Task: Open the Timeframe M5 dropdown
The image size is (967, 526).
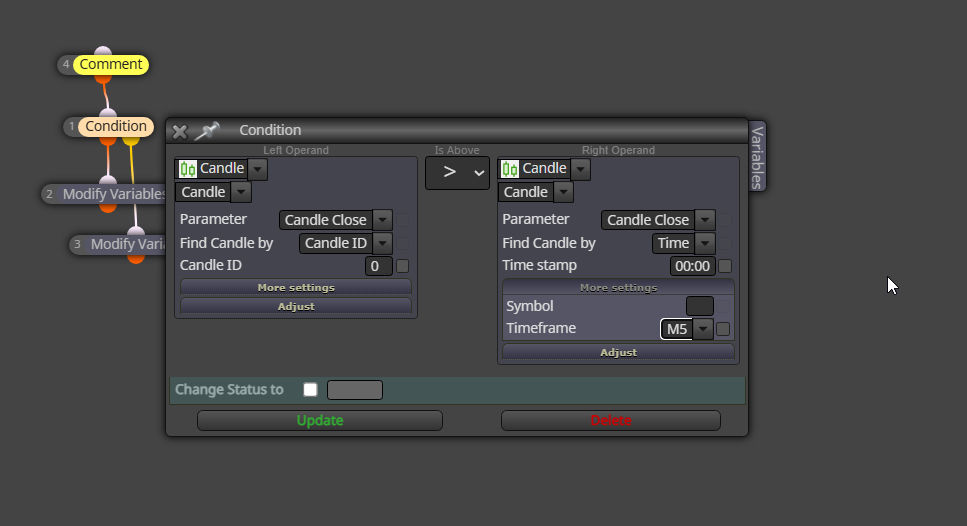Action: point(703,329)
